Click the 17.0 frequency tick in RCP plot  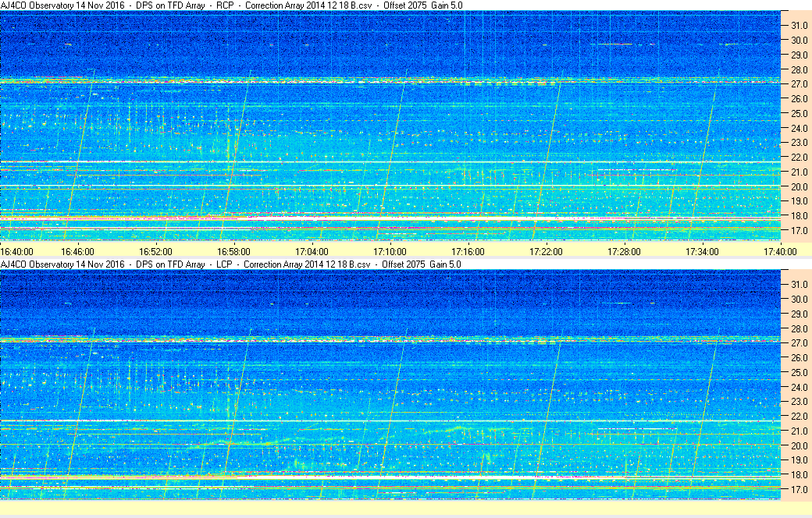(799, 231)
